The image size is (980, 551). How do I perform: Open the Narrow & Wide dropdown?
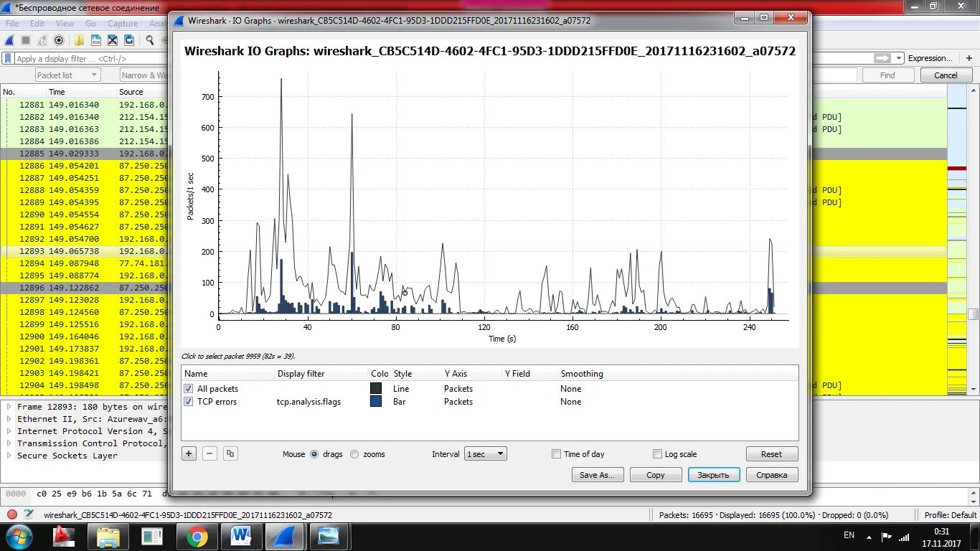click(143, 75)
